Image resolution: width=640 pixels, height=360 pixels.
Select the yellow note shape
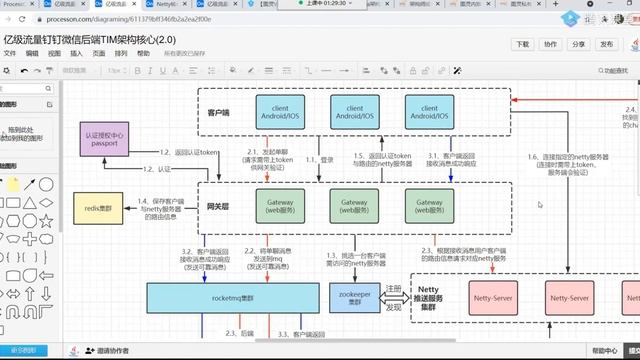(13, 184)
